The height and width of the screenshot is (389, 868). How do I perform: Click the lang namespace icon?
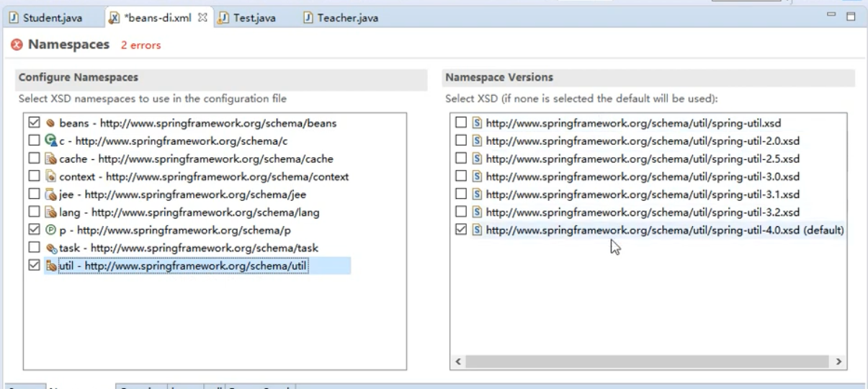pyautogui.click(x=50, y=212)
